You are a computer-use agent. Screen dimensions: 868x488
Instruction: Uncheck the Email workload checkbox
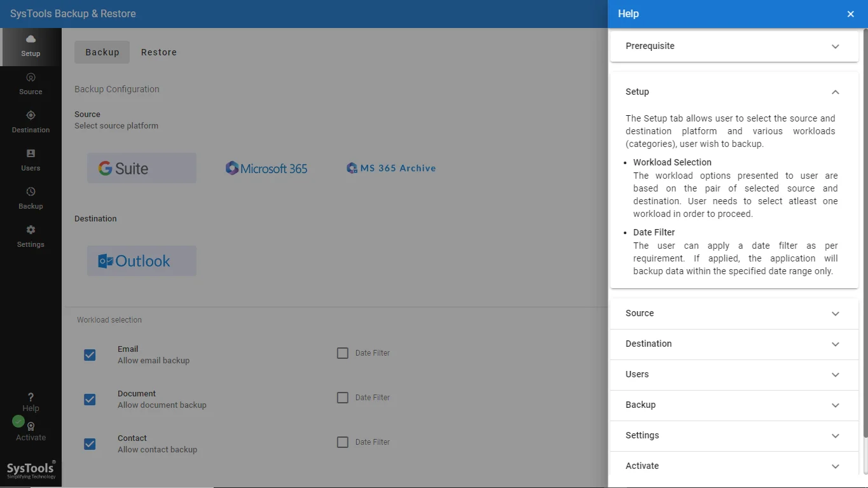point(90,355)
